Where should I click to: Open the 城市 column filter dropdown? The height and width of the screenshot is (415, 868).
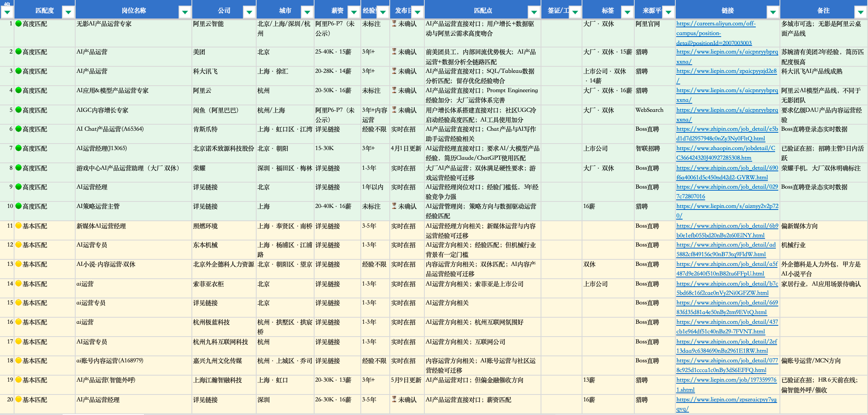tap(307, 12)
